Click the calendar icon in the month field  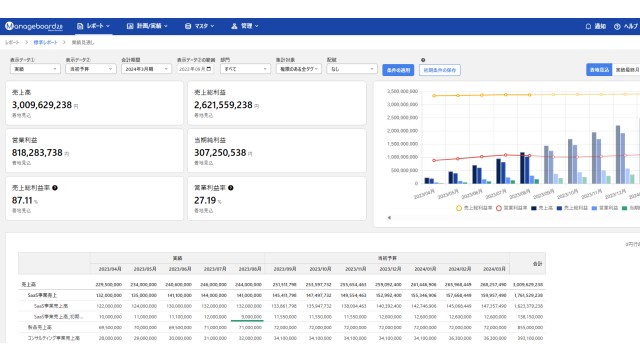point(209,69)
